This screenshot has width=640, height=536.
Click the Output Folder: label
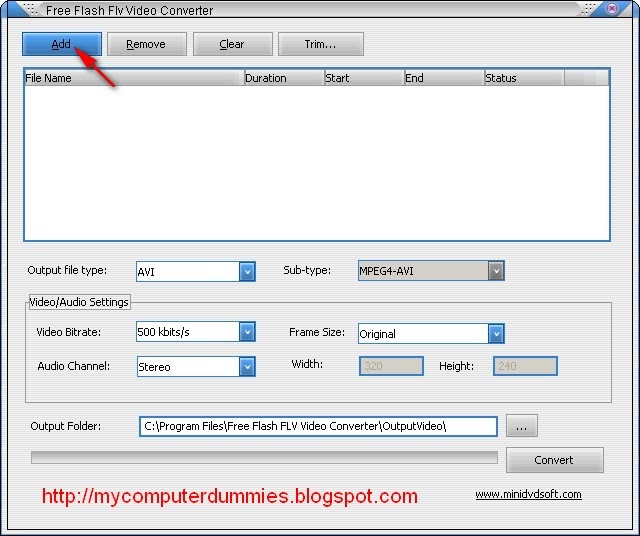pyautogui.click(x=65, y=426)
